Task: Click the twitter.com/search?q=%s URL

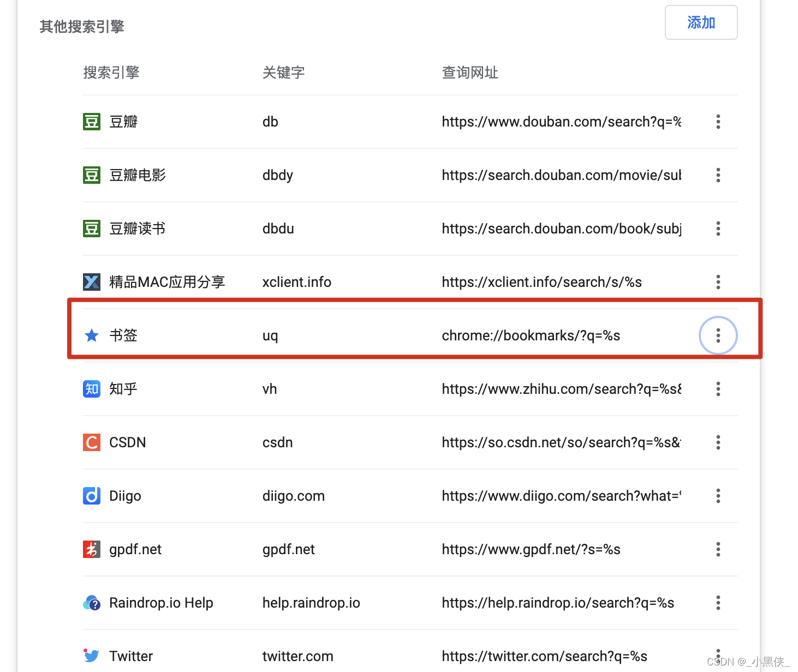Action: (x=545, y=656)
